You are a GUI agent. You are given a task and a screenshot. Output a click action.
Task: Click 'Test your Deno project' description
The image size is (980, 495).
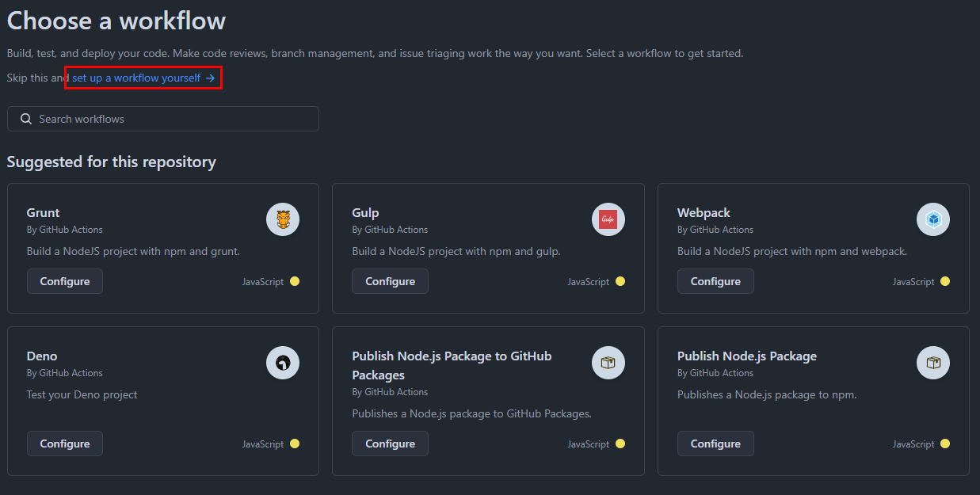(x=82, y=394)
